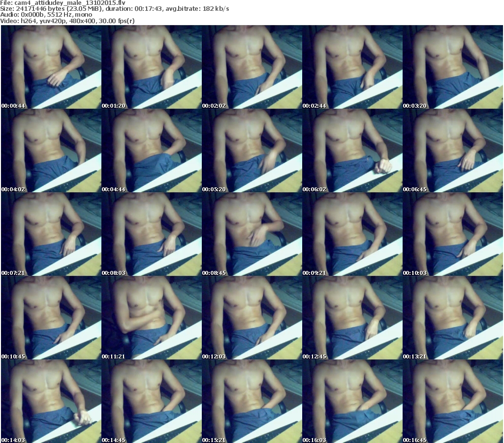Viewport: 504px width, 443px height.
Task: Open the thumbnail stamped 00:04:02
Action: tap(51, 151)
